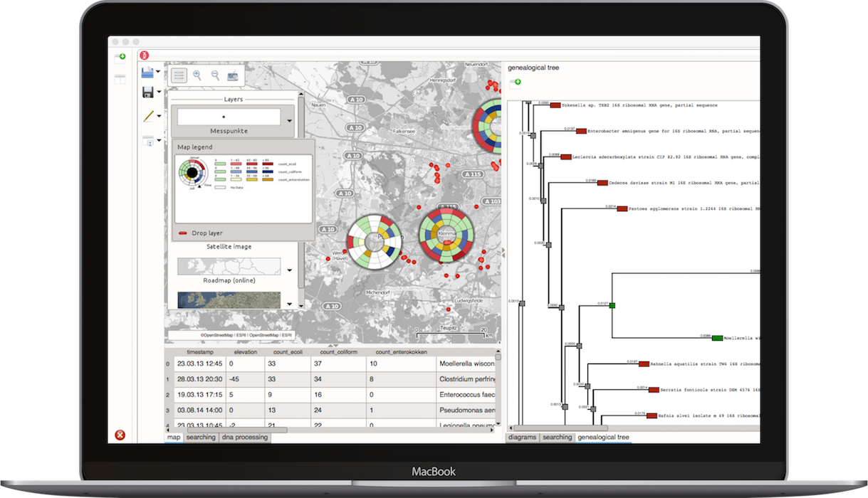Click the red Tokenella tree leaf node
Image resolution: width=868 pixels, height=498 pixels.
555,105
